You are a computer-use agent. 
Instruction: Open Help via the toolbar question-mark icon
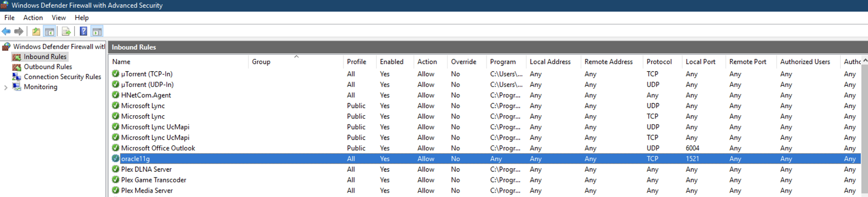click(83, 31)
